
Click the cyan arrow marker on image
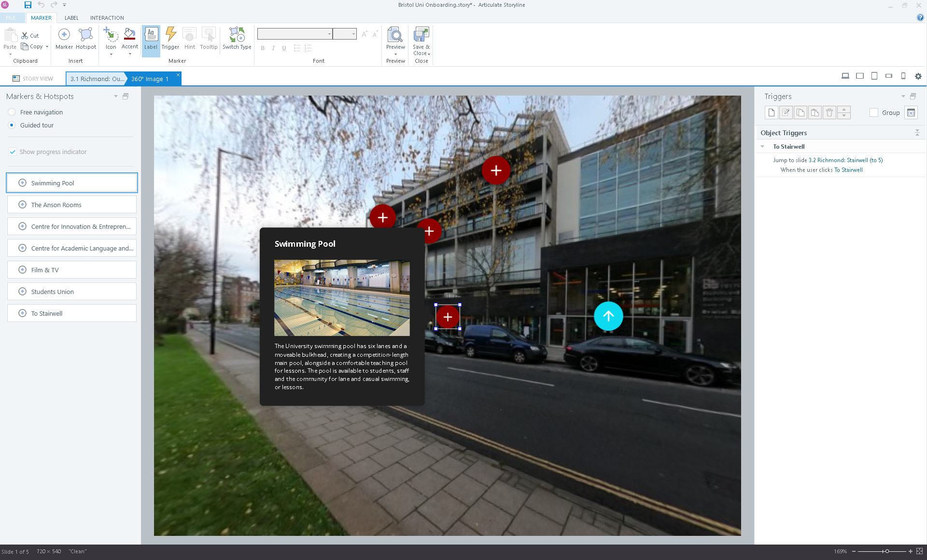coord(608,316)
